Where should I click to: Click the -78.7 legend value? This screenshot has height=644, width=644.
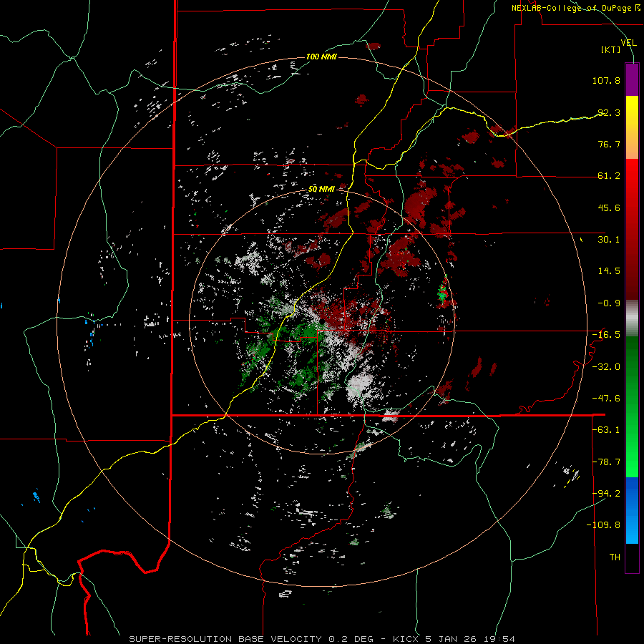[606, 462]
